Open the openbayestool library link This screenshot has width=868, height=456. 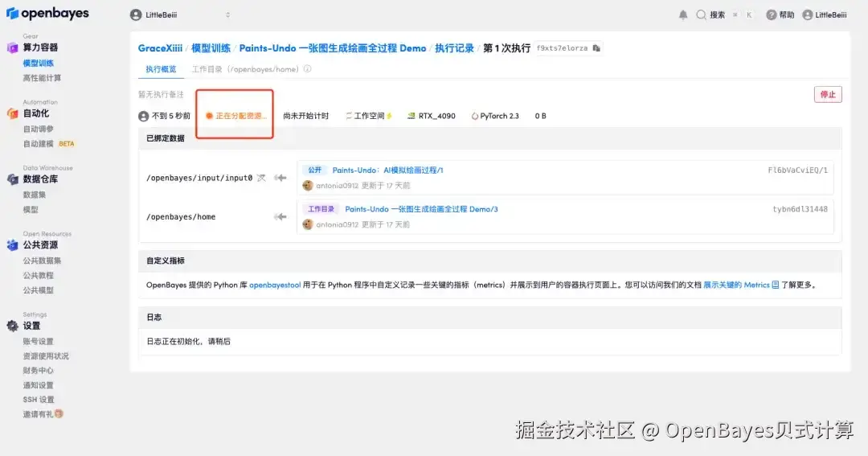275,285
